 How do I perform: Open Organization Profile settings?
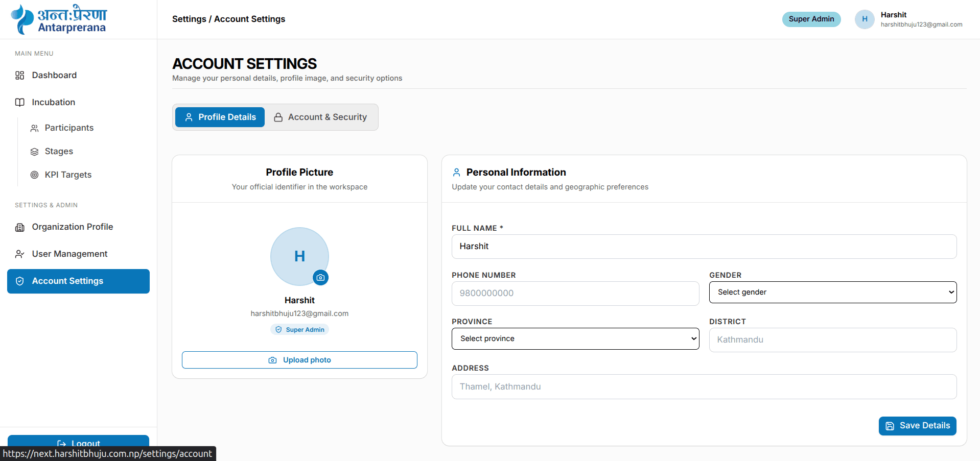(x=78, y=227)
